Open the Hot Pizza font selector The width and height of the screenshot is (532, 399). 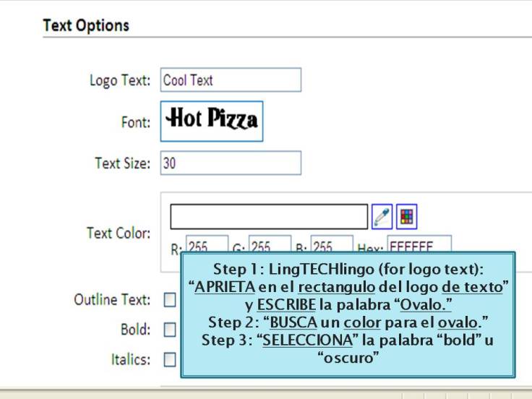211,121
